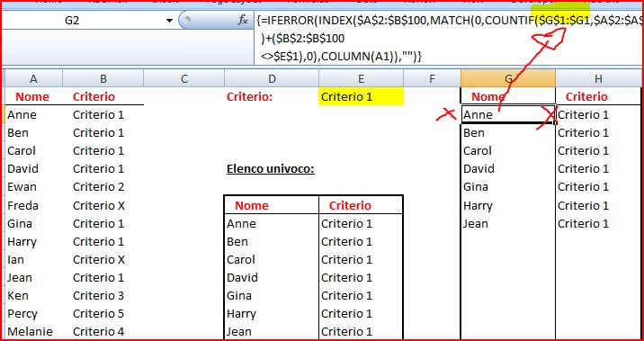Screen dimensions: 644x341
Task: Click 'Ben' in column A
Action: (x=18, y=132)
